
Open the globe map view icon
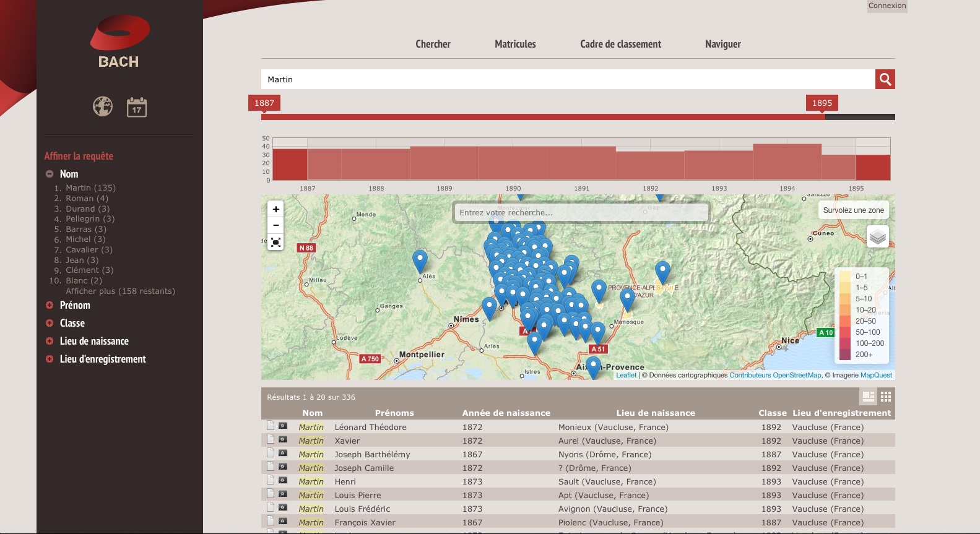coord(103,106)
